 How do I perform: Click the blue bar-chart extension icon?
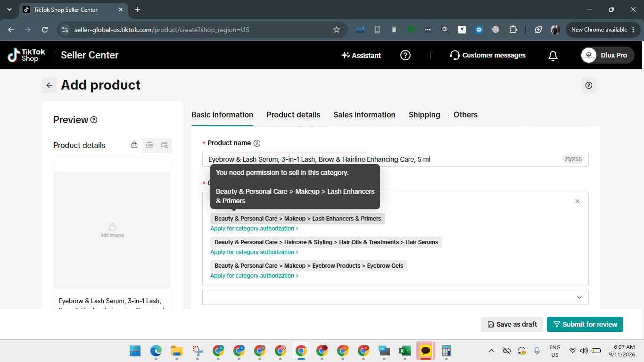coord(360,30)
